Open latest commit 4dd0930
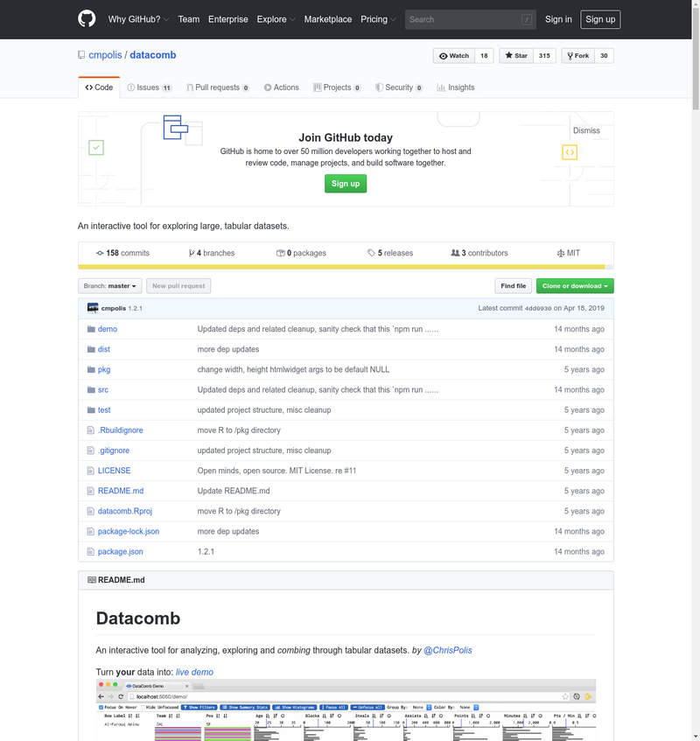 point(538,309)
